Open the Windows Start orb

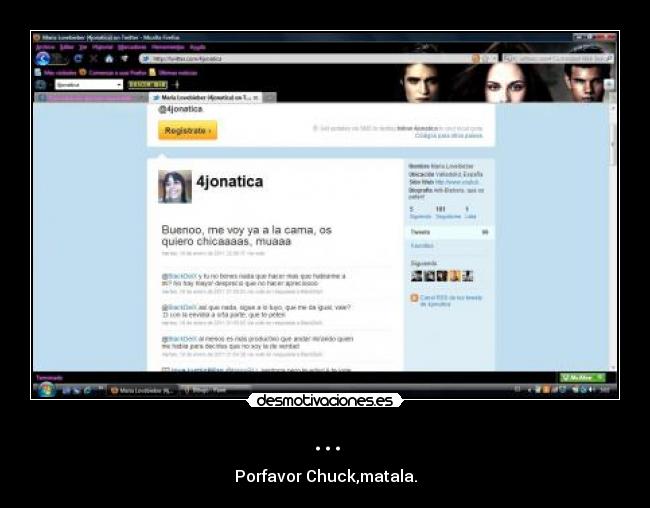click(47, 390)
